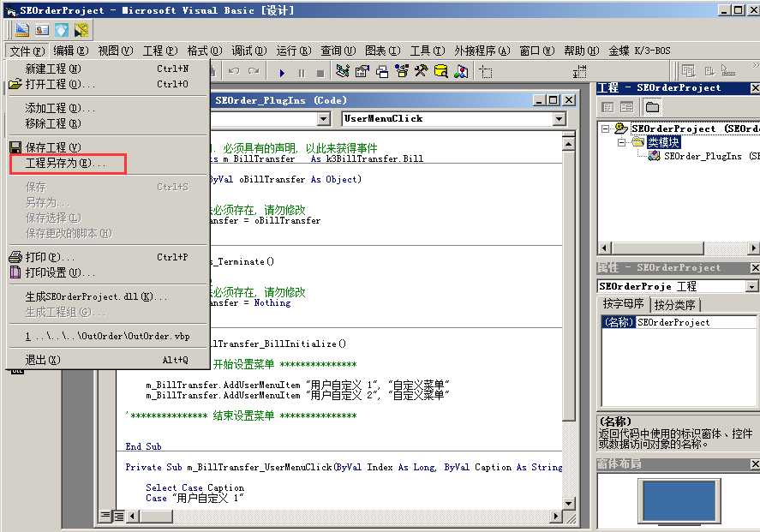Click the form layout monitor preview

[679, 500]
